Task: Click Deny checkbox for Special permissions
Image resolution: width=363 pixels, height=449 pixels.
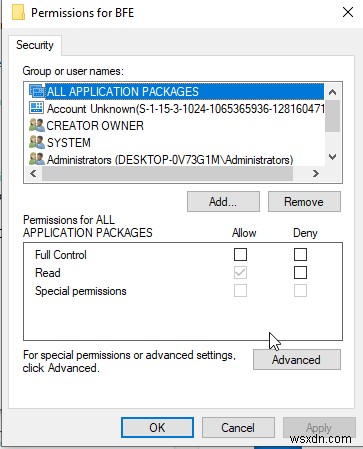Action: (x=300, y=291)
